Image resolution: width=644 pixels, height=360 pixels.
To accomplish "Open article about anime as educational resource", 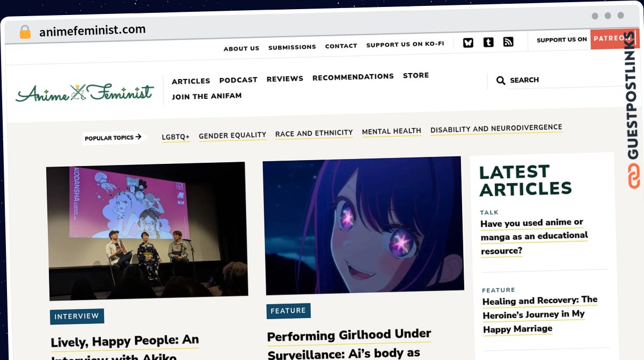I will coord(534,236).
